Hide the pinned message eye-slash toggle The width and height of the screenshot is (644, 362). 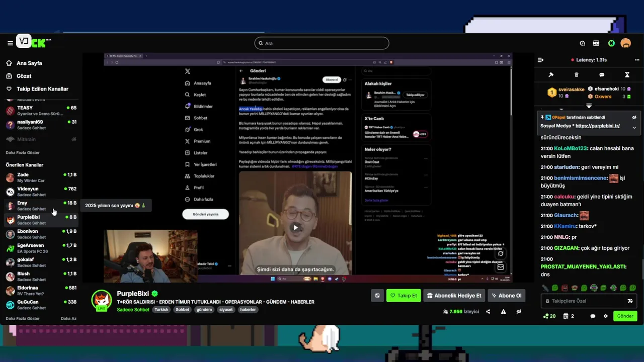click(x=634, y=117)
